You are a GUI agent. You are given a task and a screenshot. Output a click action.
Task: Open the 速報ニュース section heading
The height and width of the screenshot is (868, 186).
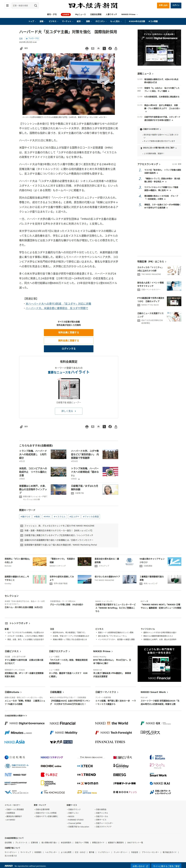tap(145, 73)
